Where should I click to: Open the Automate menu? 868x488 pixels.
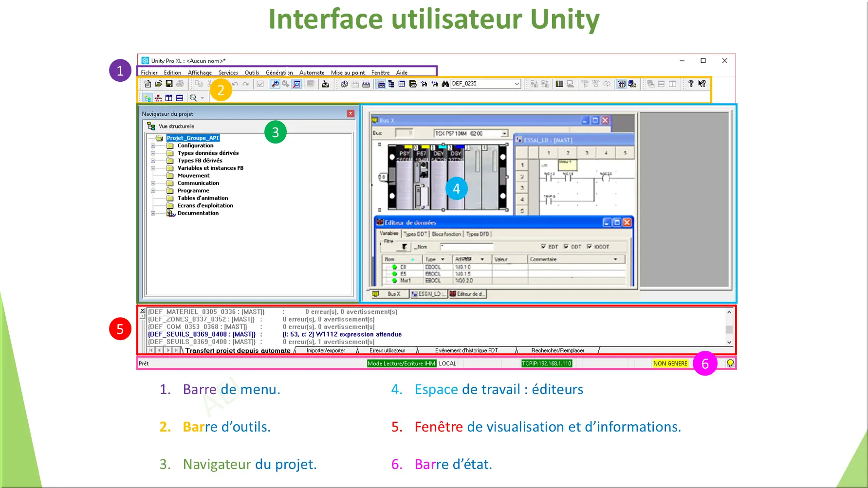[x=312, y=72]
